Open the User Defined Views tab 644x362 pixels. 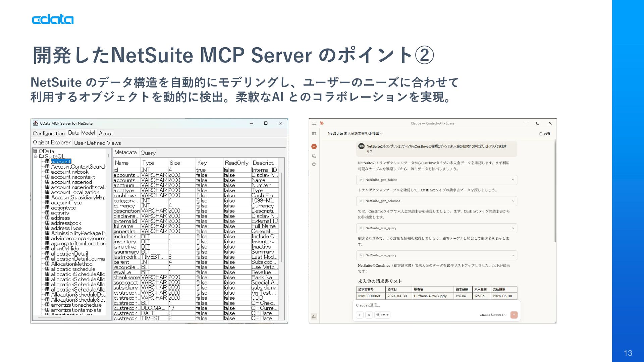click(x=97, y=143)
